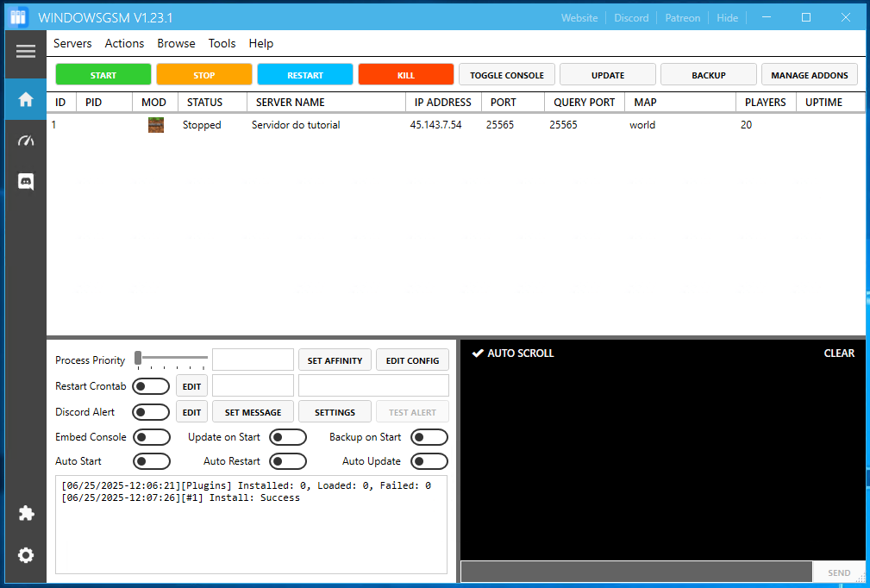Click the 'Install: Success' log line
The image size is (870, 588).
click(180, 497)
